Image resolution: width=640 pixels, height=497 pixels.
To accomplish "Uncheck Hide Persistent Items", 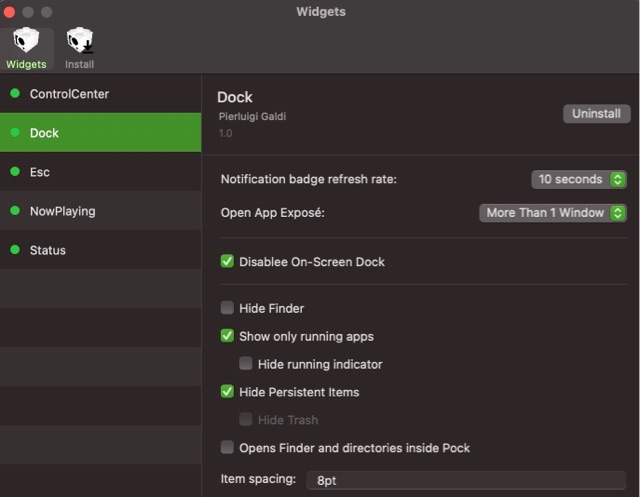I will pyautogui.click(x=228, y=392).
